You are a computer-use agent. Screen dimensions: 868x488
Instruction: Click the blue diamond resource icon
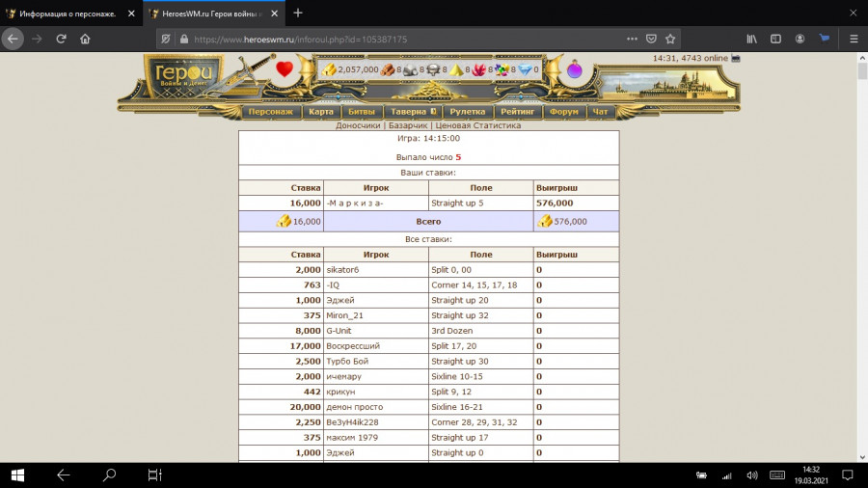525,69
